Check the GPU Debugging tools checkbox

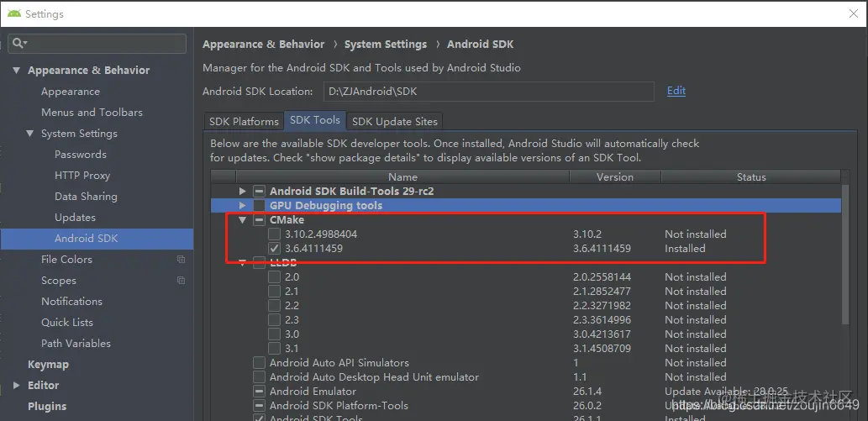coord(259,206)
